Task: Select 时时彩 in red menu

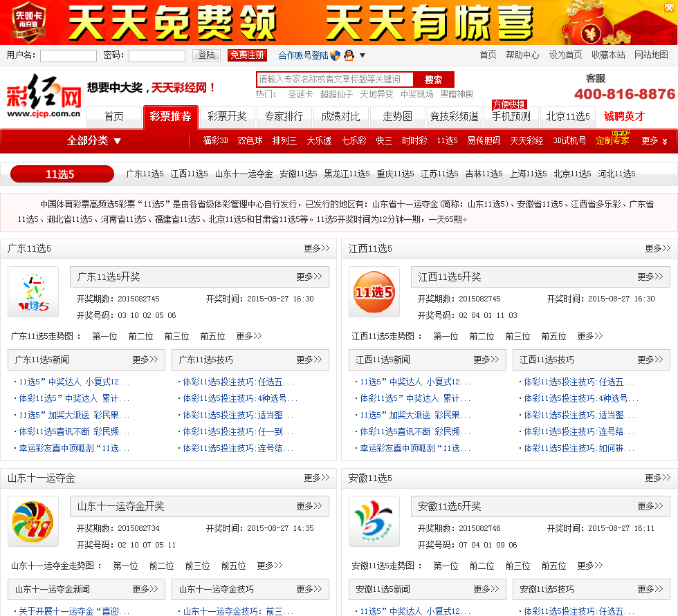Action: coord(414,141)
